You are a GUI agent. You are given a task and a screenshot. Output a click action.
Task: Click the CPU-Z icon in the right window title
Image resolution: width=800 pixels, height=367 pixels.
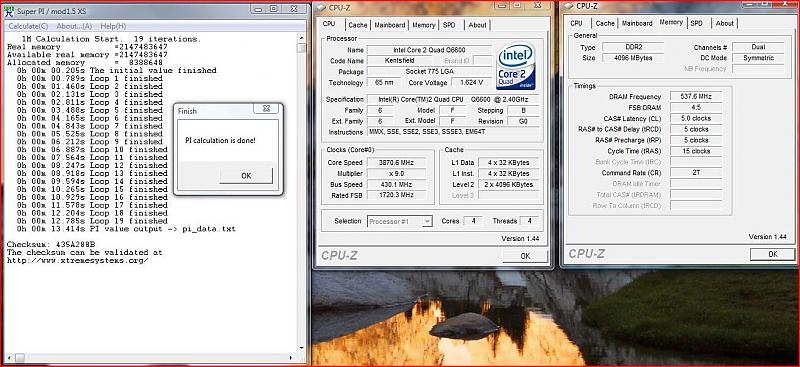click(x=567, y=6)
